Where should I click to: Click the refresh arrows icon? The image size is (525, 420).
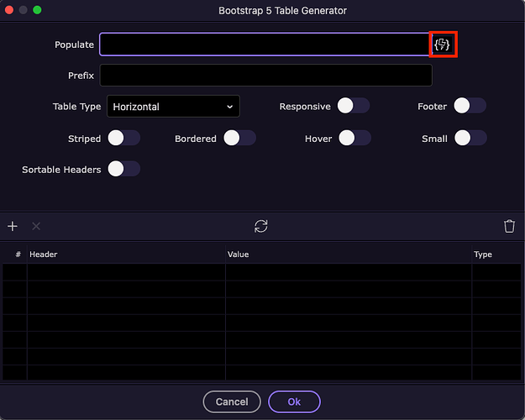(x=261, y=226)
